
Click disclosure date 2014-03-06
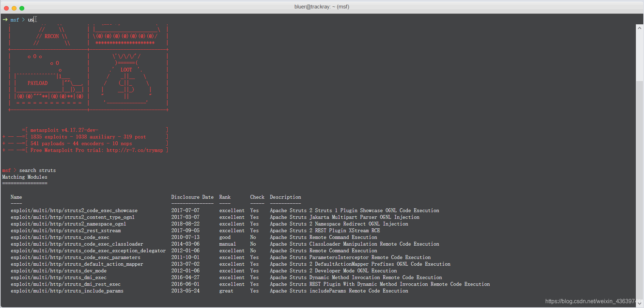(185, 244)
